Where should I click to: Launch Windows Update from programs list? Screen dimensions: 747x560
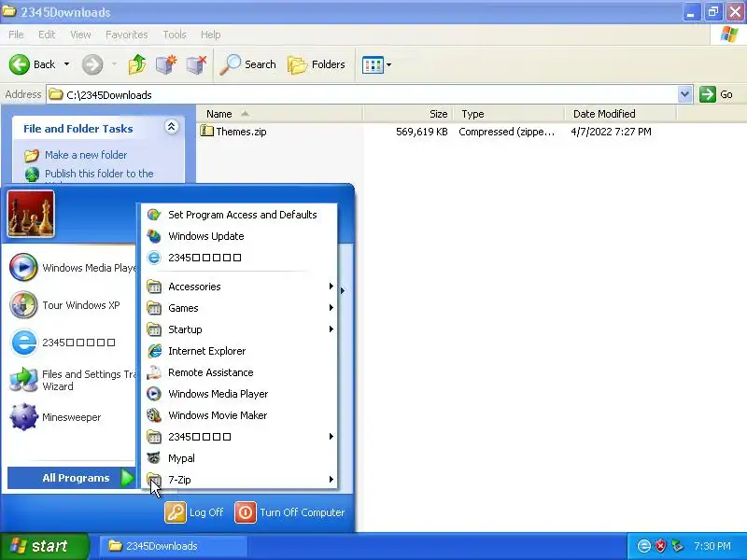[x=239, y=236]
